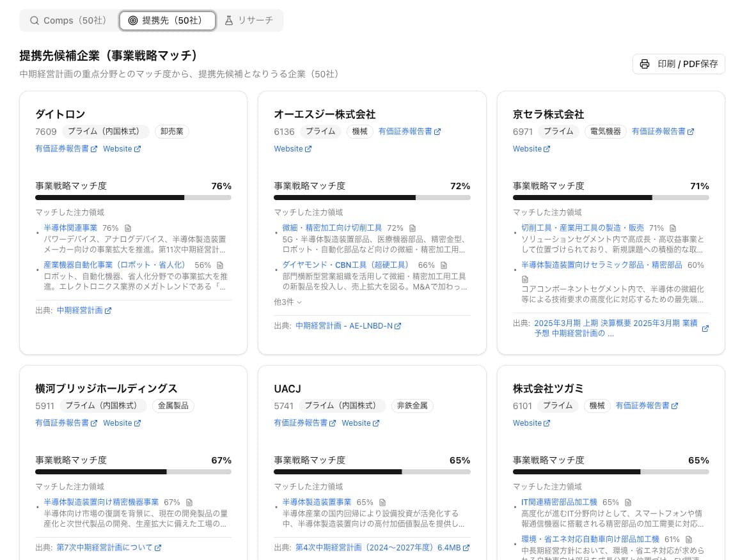The image size is (747, 560).
Task: Click the 印刷 / PDF保存 button
Action: tap(679, 64)
